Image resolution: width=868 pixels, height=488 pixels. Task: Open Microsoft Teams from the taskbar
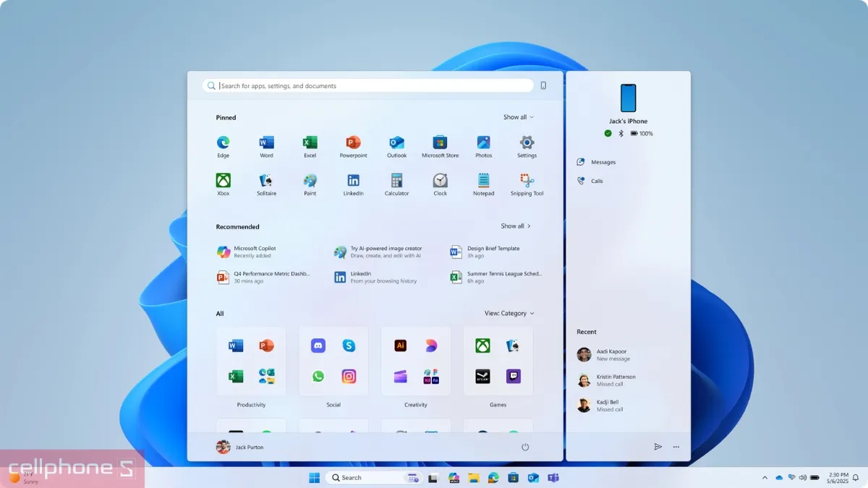click(553, 477)
